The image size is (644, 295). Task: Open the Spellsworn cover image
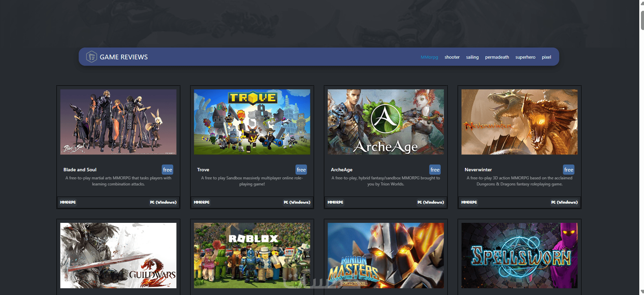519,256
